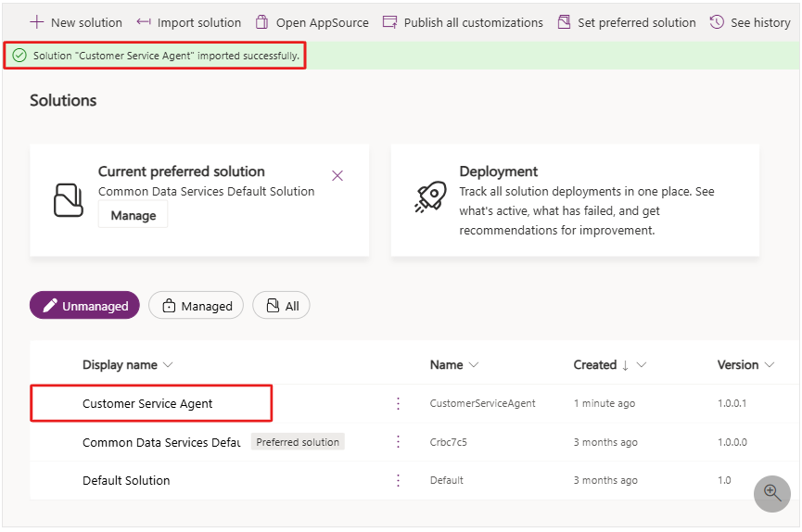The width and height of the screenshot is (802, 532).
Task: Open more options for Default Solution row
Action: 398,480
